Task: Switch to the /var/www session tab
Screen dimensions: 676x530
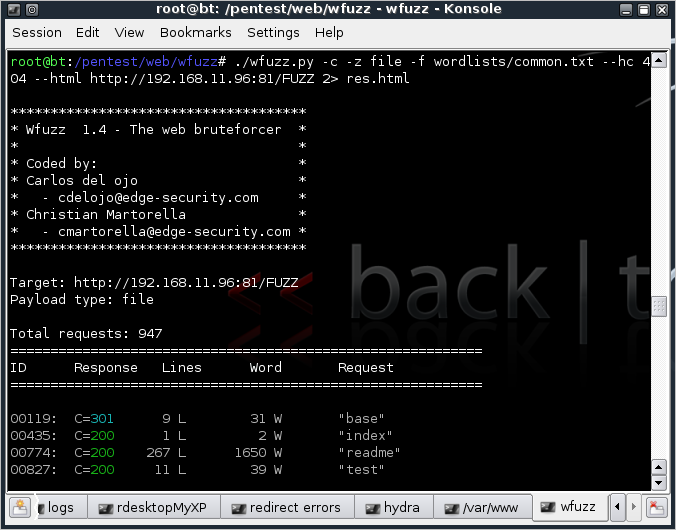Action: tap(482, 508)
